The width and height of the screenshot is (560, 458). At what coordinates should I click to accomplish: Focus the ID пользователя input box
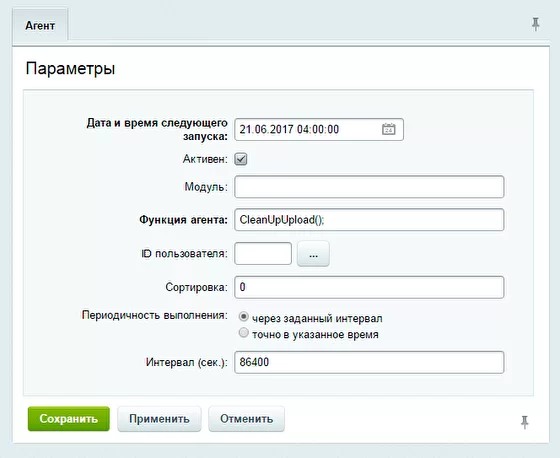263,254
